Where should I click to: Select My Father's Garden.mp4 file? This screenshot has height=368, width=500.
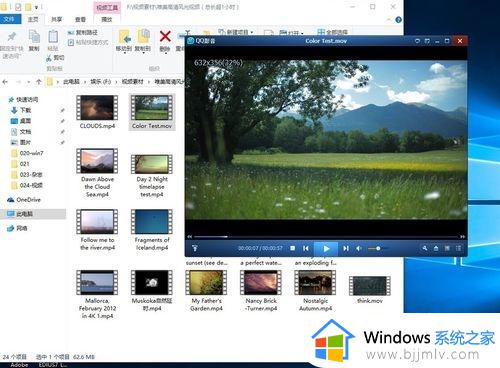click(206, 291)
